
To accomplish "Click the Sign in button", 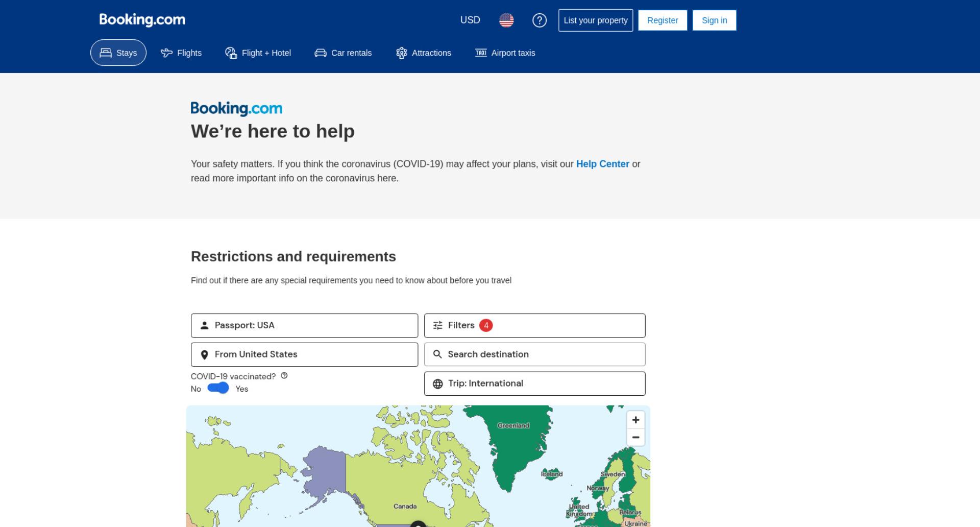I will (714, 20).
